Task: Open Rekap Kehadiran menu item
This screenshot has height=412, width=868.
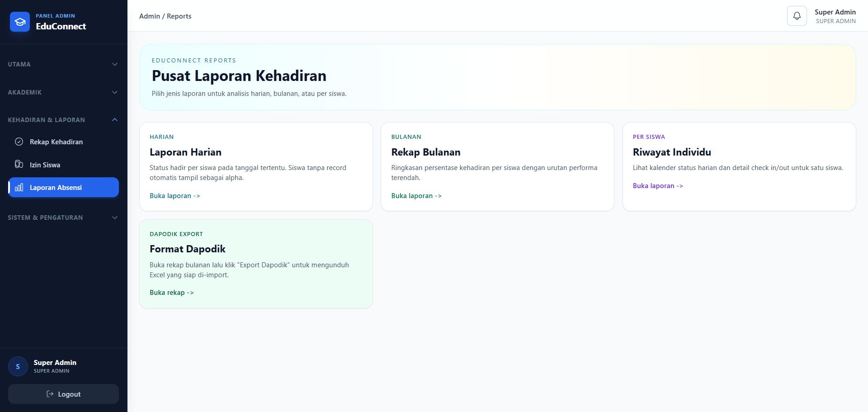Action: [x=63, y=142]
